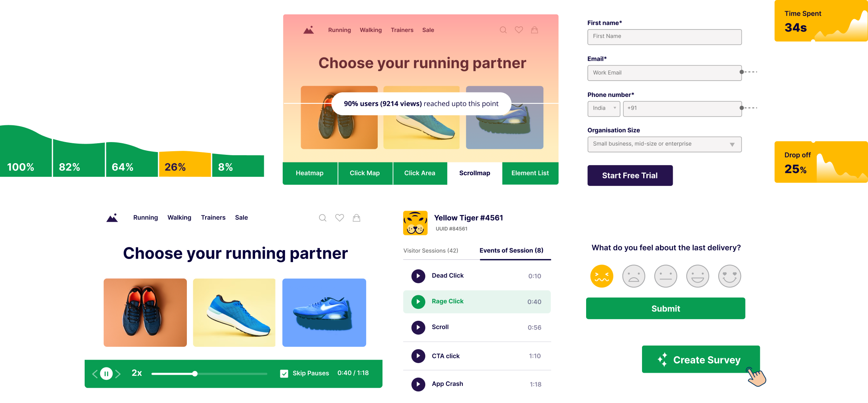Pause the session replay playback

(x=106, y=373)
